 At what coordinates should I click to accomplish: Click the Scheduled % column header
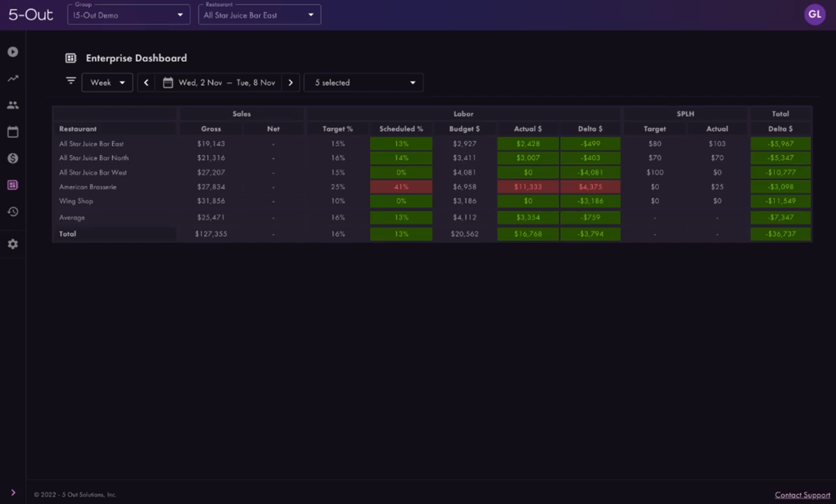[401, 129]
